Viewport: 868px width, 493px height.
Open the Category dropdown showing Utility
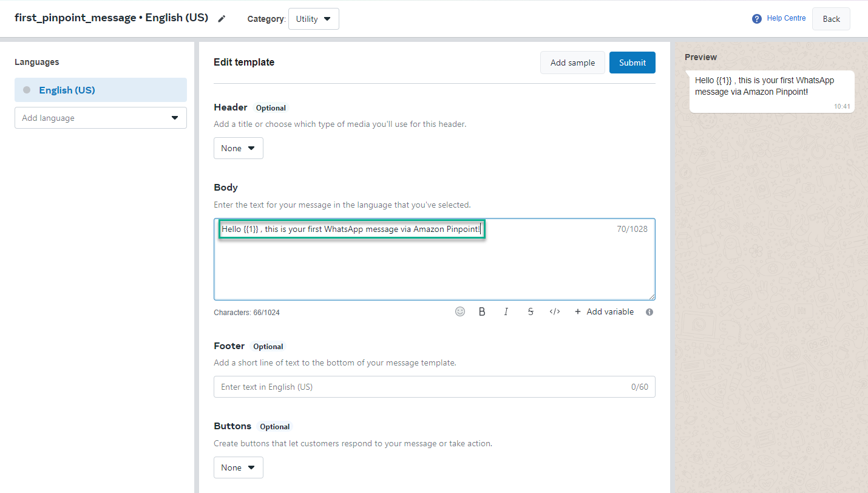[313, 19]
